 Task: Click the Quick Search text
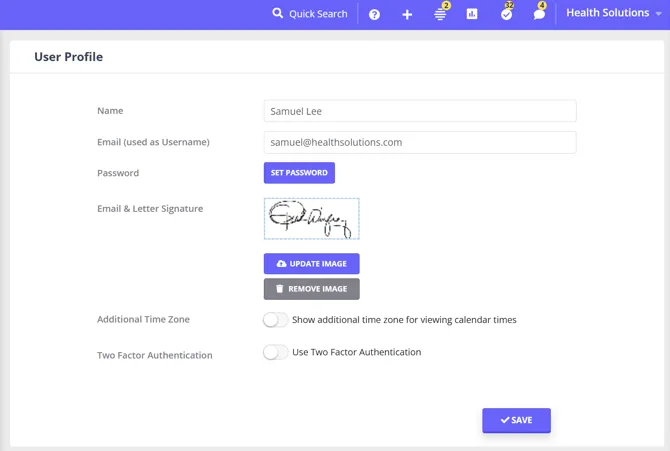318,14
